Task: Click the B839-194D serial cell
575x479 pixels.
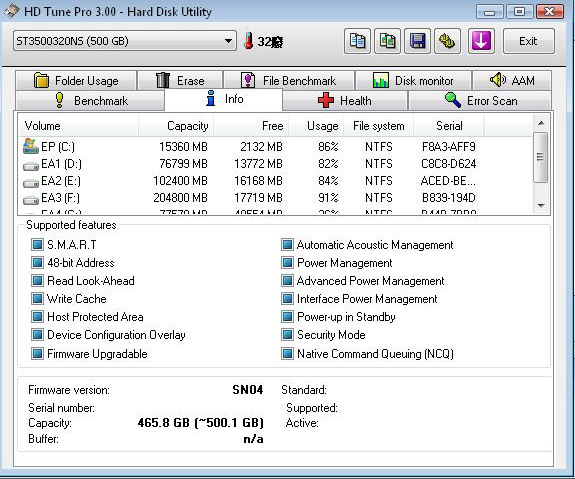Action: coord(448,198)
